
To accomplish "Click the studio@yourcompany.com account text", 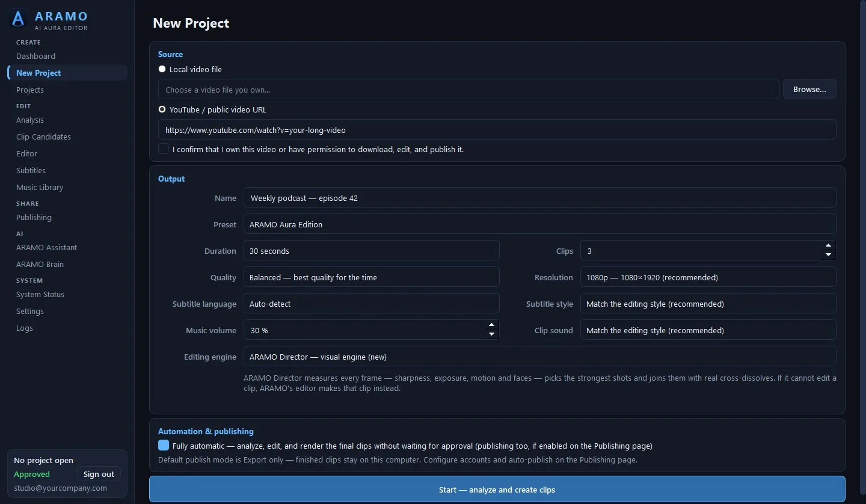I will click(x=60, y=488).
